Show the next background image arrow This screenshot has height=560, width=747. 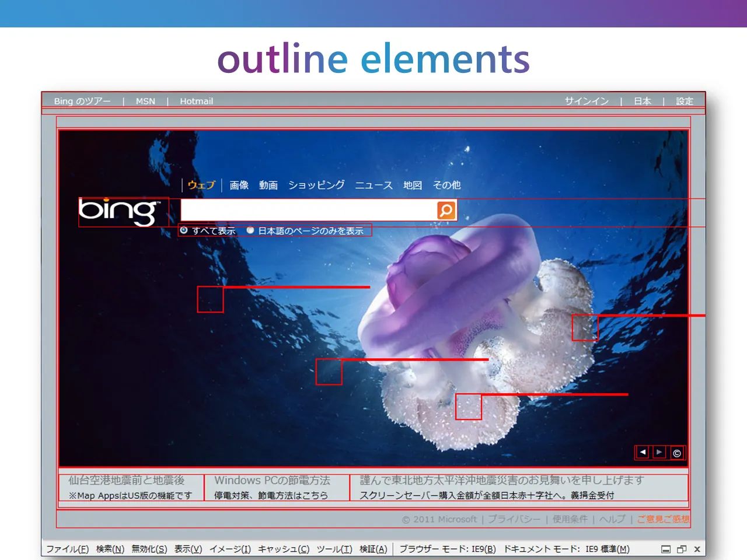(x=659, y=452)
